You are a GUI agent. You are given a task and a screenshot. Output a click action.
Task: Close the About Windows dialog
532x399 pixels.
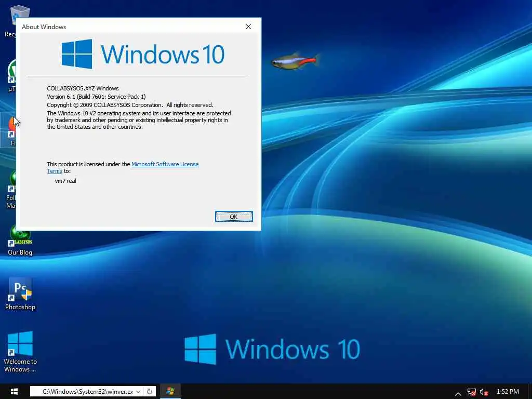coord(248,26)
